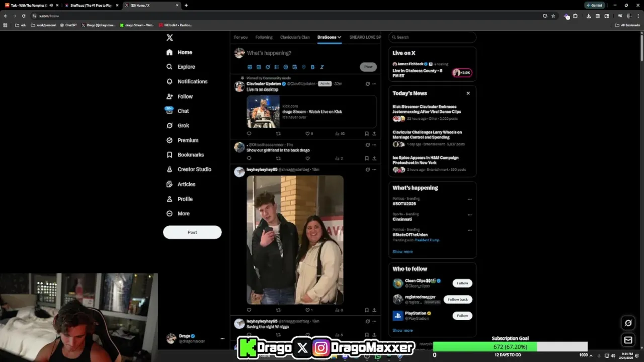The height and width of the screenshot is (362, 644).
Task: Open more options on 'Show our girlfriend' post
Action: [374, 145]
